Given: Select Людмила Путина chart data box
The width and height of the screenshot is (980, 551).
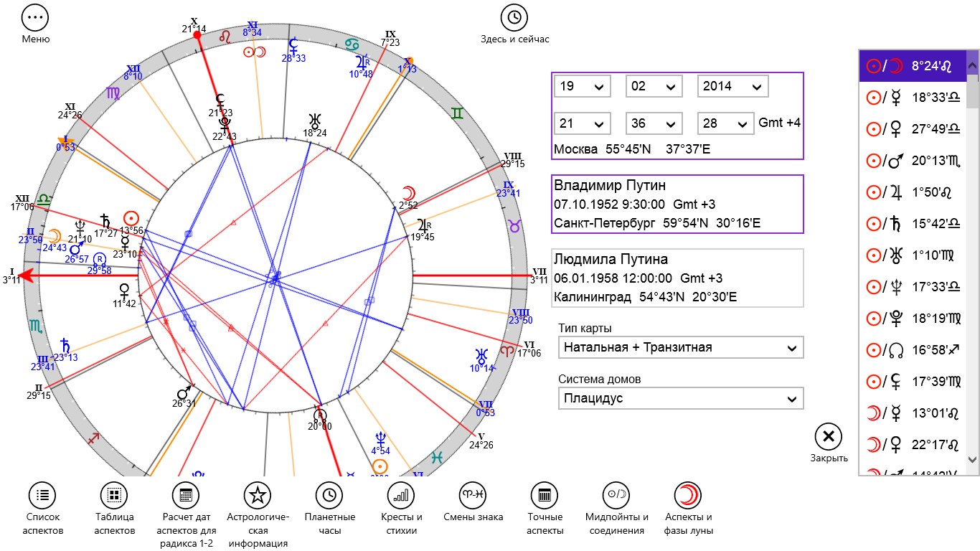Looking at the screenshot, I should point(677,278).
